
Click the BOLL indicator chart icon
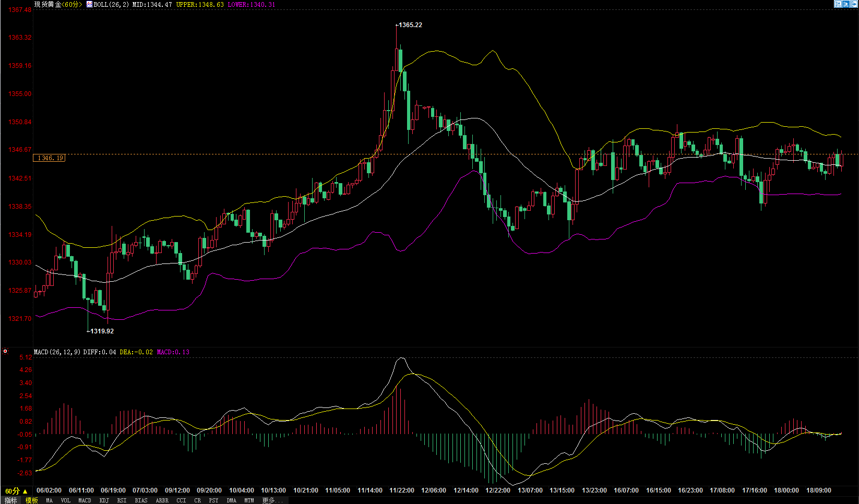coord(89,4)
